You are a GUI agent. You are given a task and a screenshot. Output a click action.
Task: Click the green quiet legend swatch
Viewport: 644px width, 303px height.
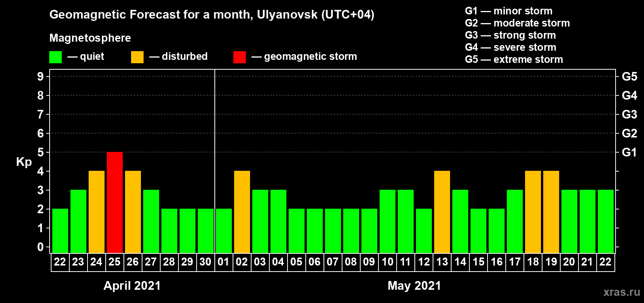point(55,57)
